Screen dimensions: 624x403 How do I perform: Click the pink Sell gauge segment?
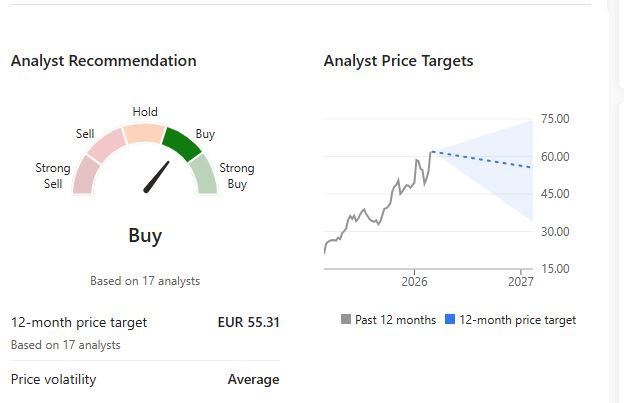pos(106,146)
